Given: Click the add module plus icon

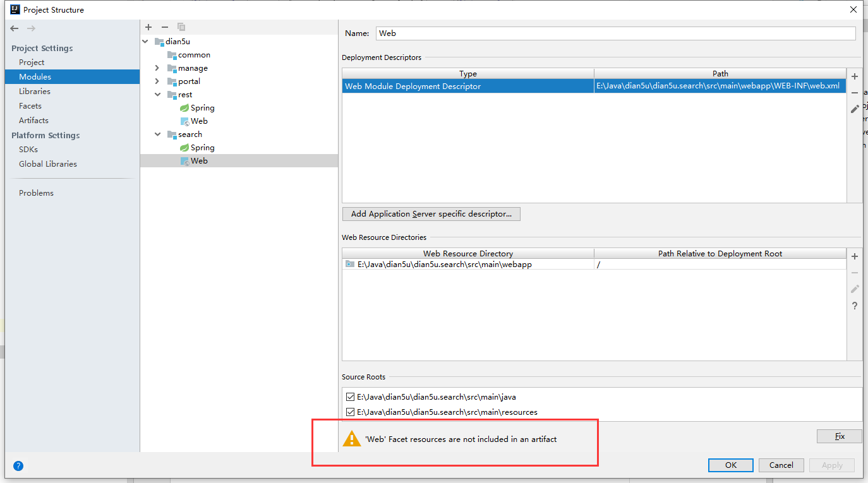Looking at the screenshot, I should pyautogui.click(x=148, y=27).
